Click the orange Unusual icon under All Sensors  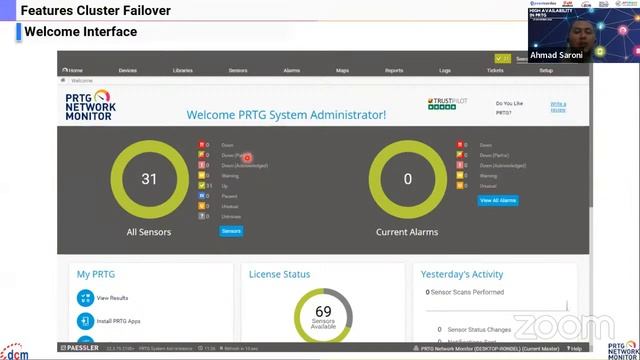tap(202, 206)
